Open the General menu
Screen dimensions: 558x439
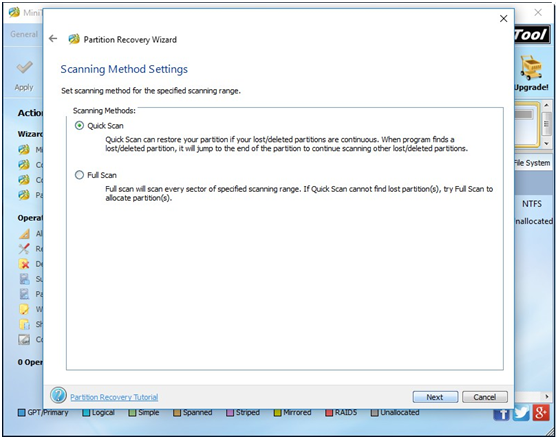(x=23, y=34)
